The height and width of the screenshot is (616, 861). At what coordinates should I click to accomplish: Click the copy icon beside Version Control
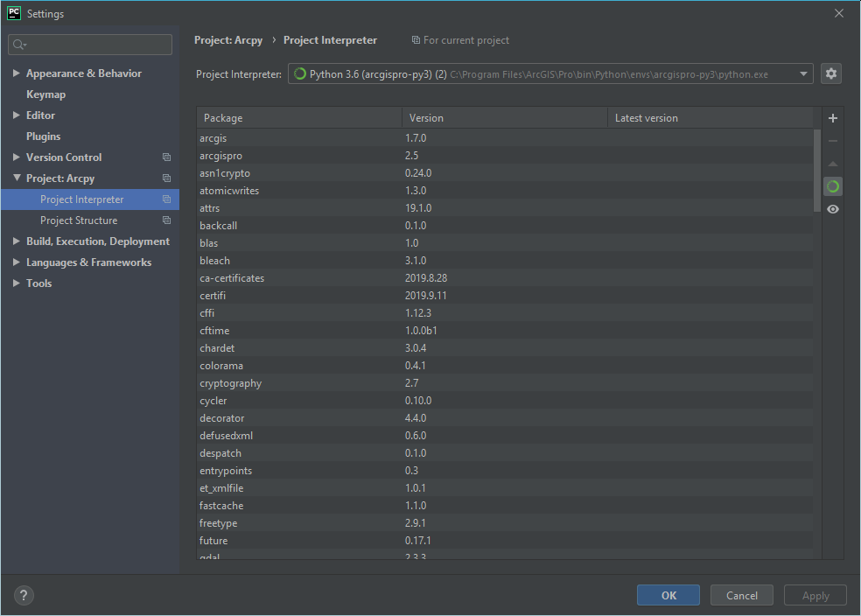(166, 157)
